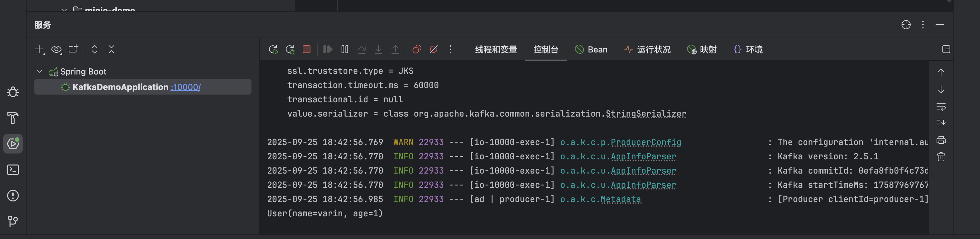Image resolution: width=980 pixels, height=239 pixels.
Task: Click 'ssl.truststore.type = JKS' line
Action: tap(350, 71)
